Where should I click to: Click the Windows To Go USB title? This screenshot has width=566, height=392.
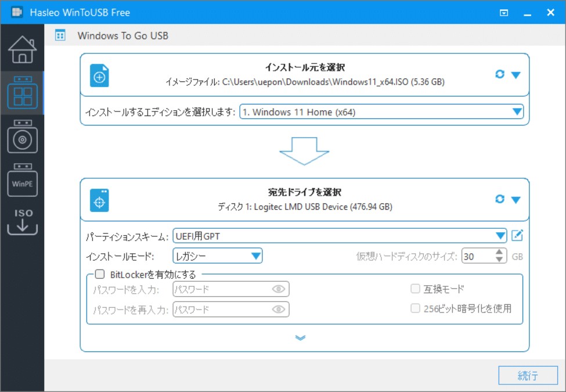[x=122, y=36]
